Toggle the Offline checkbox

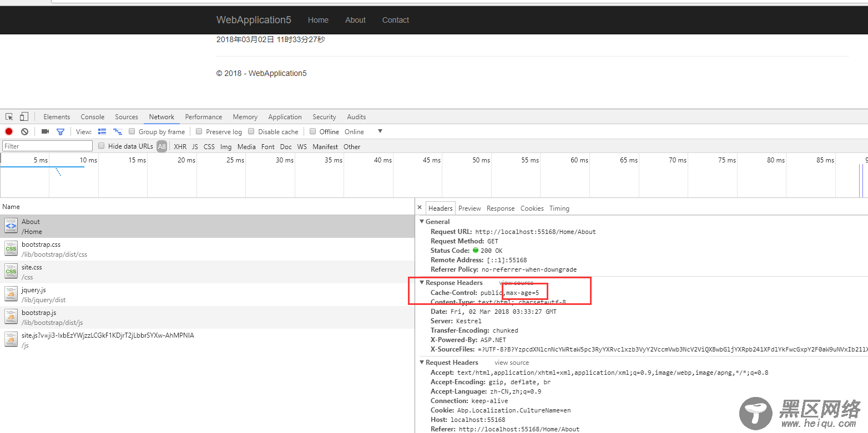click(x=313, y=131)
